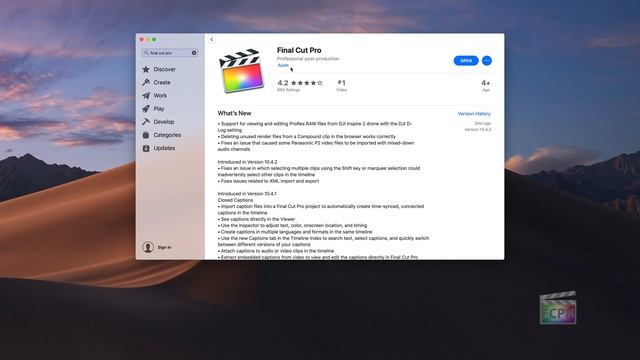
Task: Select the Categories label
Action: [x=167, y=135]
